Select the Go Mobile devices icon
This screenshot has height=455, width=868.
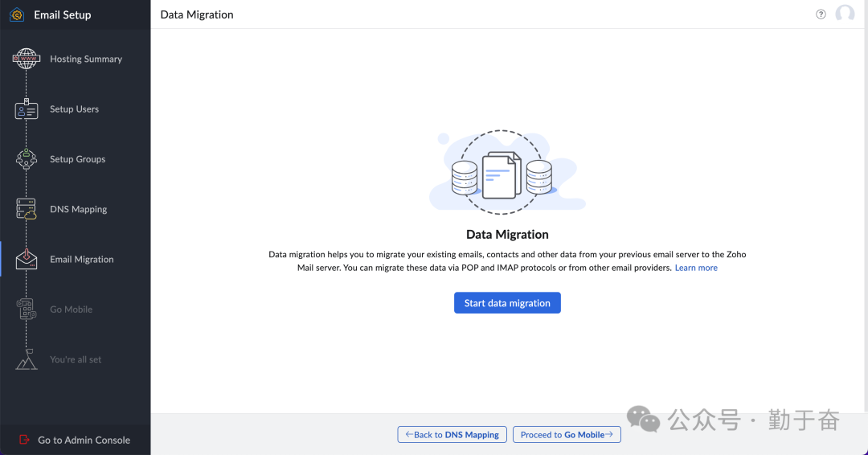tap(27, 309)
